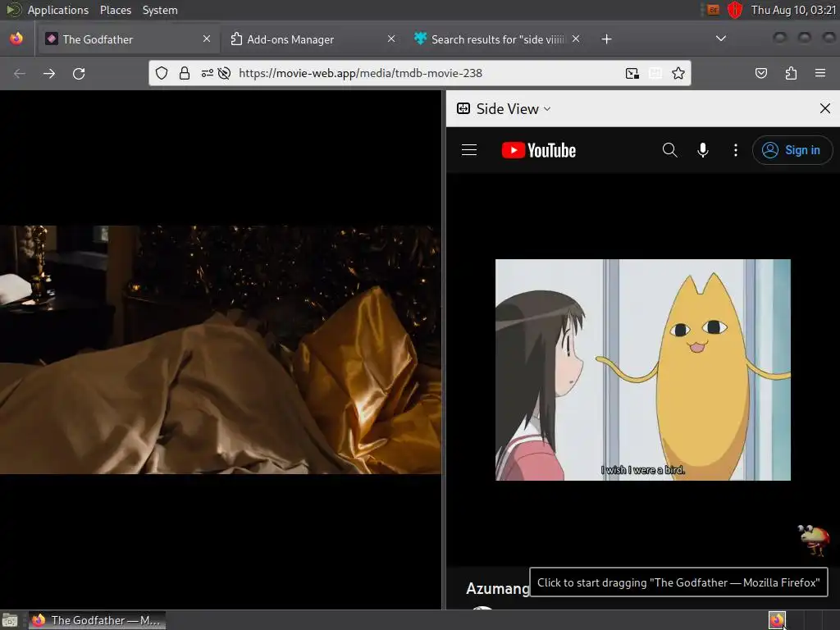The width and height of the screenshot is (840, 630).
Task: Show the desktop from bottom panel
Action: click(x=10, y=620)
